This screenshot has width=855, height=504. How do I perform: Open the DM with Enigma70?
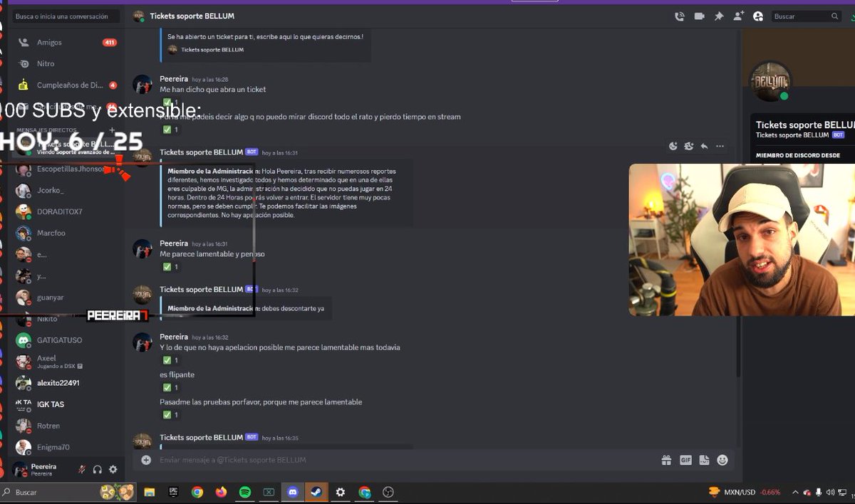click(66, 447)
